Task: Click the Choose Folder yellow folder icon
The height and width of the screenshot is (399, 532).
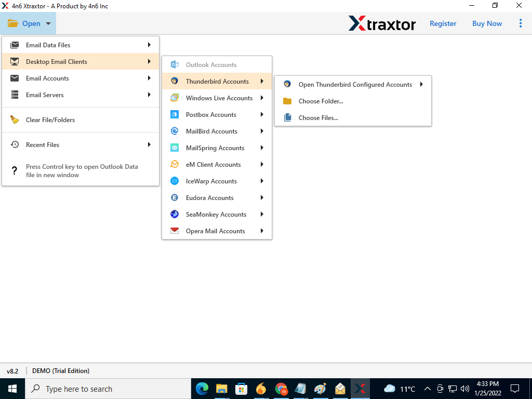Action: 287,101
